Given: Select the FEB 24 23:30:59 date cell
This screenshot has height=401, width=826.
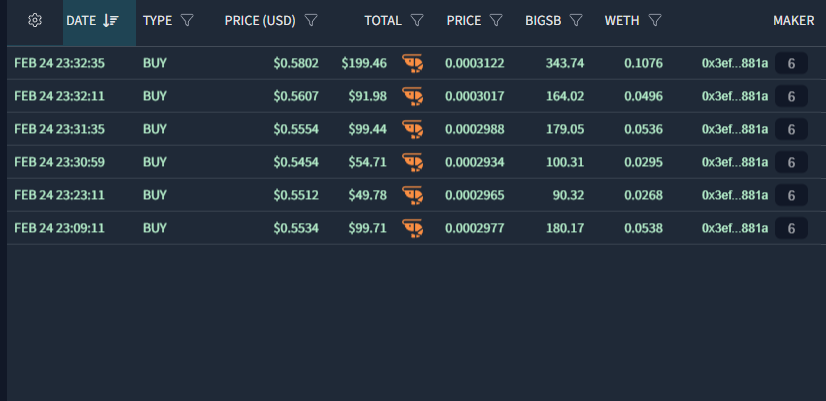Looking at the screenshot, I should pos(60,162).
